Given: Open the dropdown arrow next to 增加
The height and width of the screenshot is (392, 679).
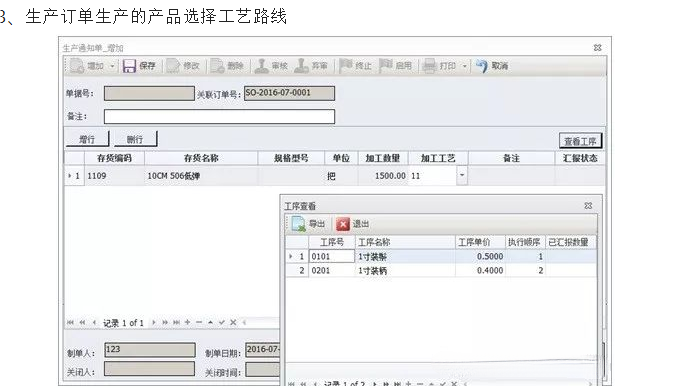Looking at the screenshot, I should (x=112, y=66).
